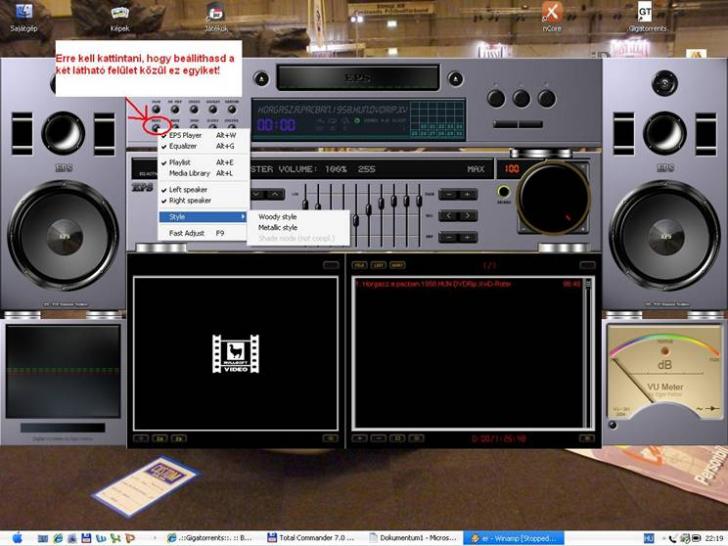Open Media Library from menu
The width and height of the screenshot is (728, 546).
189,173
